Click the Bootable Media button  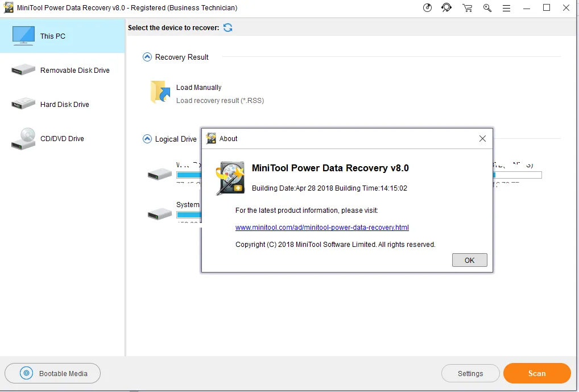(x=52, y=373)
